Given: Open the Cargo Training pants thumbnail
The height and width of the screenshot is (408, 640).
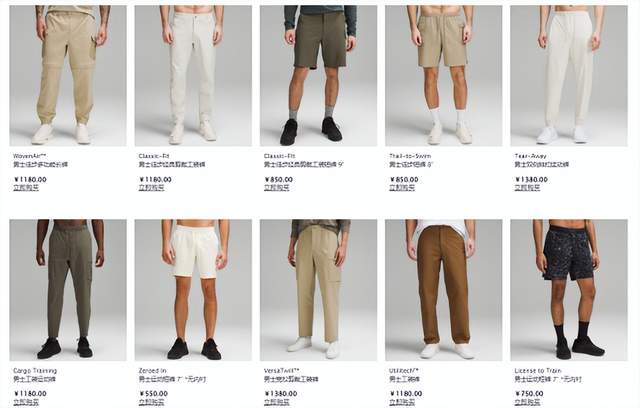Looking at the screenshot, I should pyautogui.click(x=68, y=290).
